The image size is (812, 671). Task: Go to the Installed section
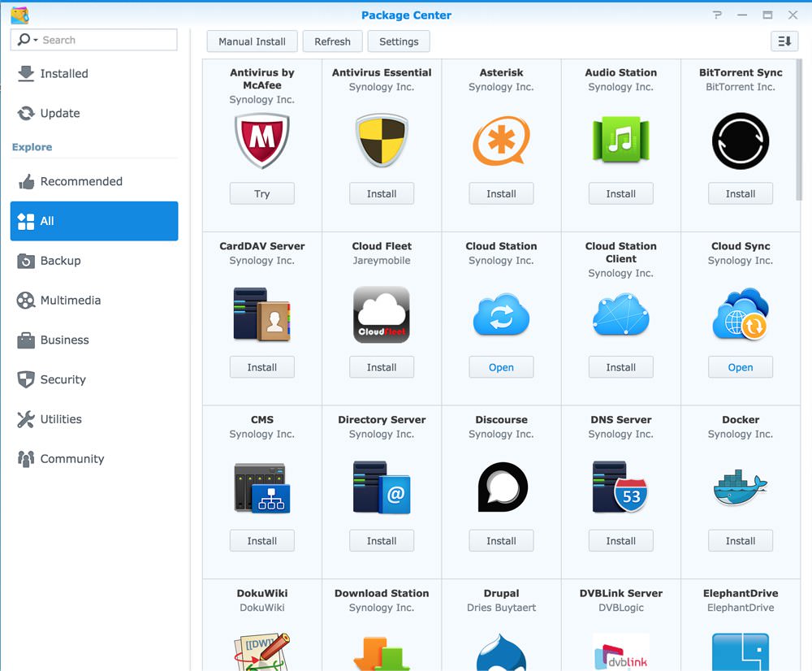(94, 74)
